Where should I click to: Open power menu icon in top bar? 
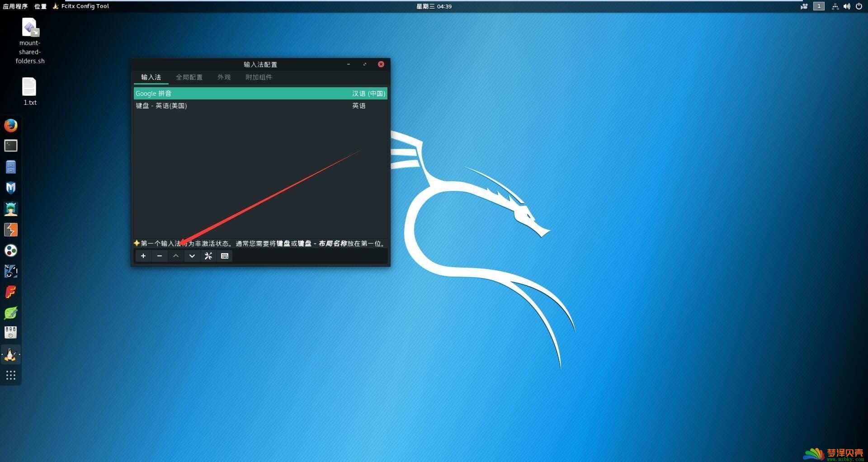click(x=859, y=6)
